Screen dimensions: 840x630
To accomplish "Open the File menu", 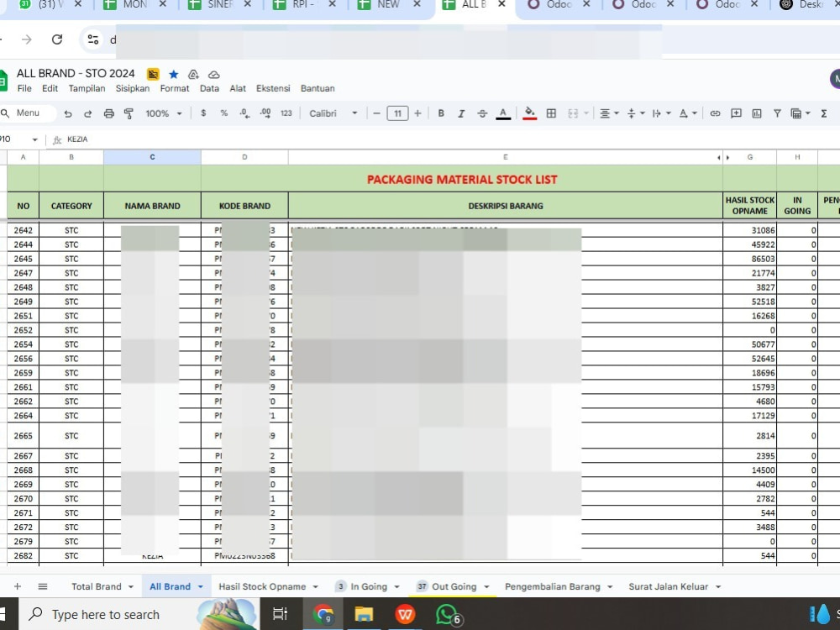I will coord(24,88).
